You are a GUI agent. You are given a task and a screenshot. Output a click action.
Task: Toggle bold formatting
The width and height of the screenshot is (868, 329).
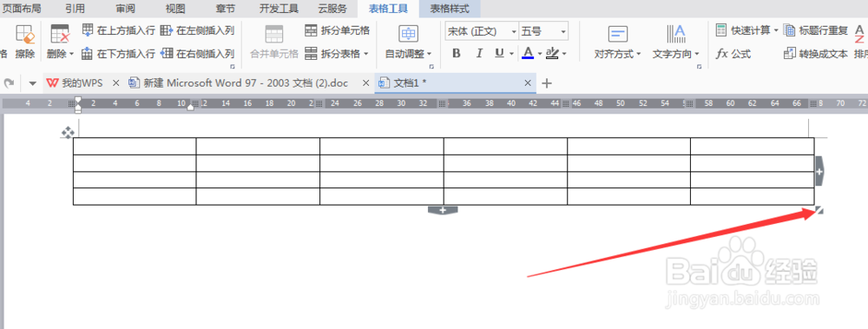[x=457, y=54]
